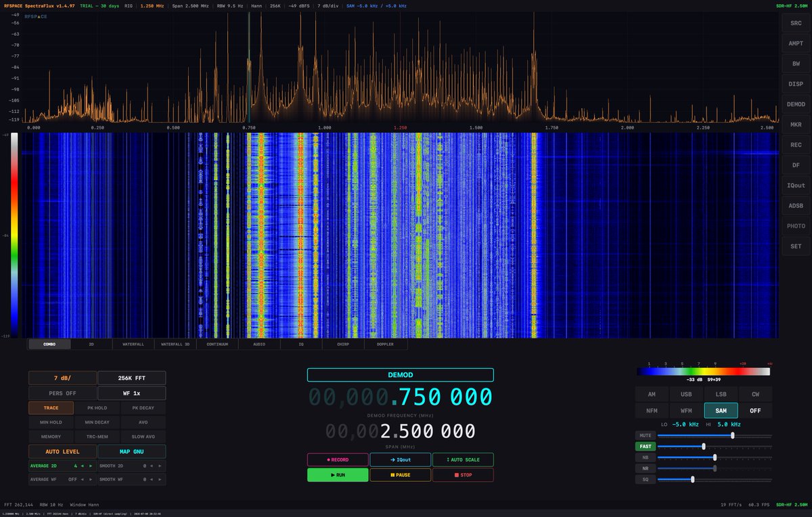
Task: Toggle the TRACE display mode
Action: [x=51, y=408]
